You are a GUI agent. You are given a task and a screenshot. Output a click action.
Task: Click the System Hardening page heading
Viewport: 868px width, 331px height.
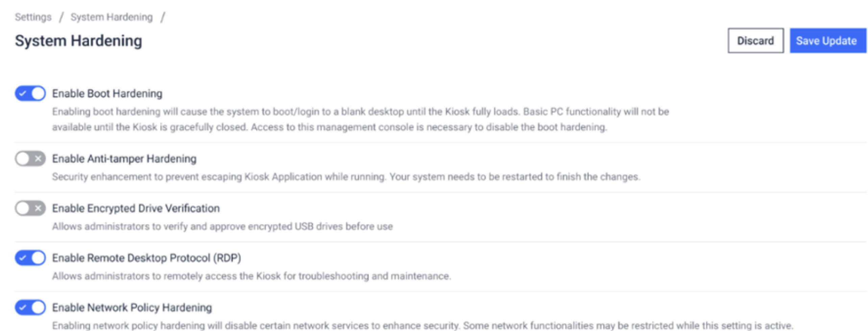coord(78,41)
